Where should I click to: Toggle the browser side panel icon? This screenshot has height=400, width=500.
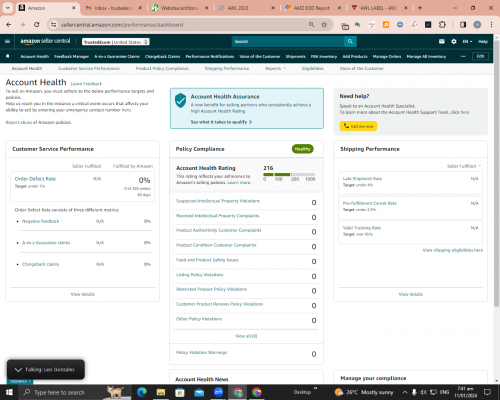[463, 25]
